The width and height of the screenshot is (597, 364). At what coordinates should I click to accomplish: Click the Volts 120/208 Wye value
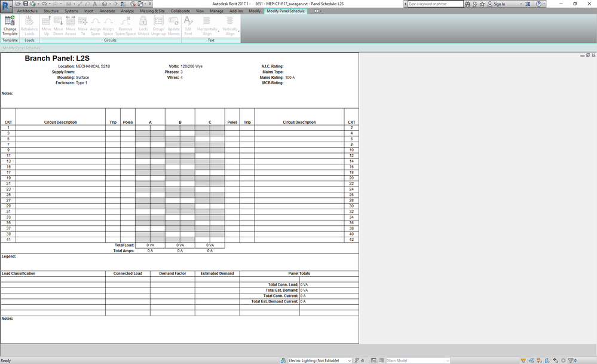[191, 66]
